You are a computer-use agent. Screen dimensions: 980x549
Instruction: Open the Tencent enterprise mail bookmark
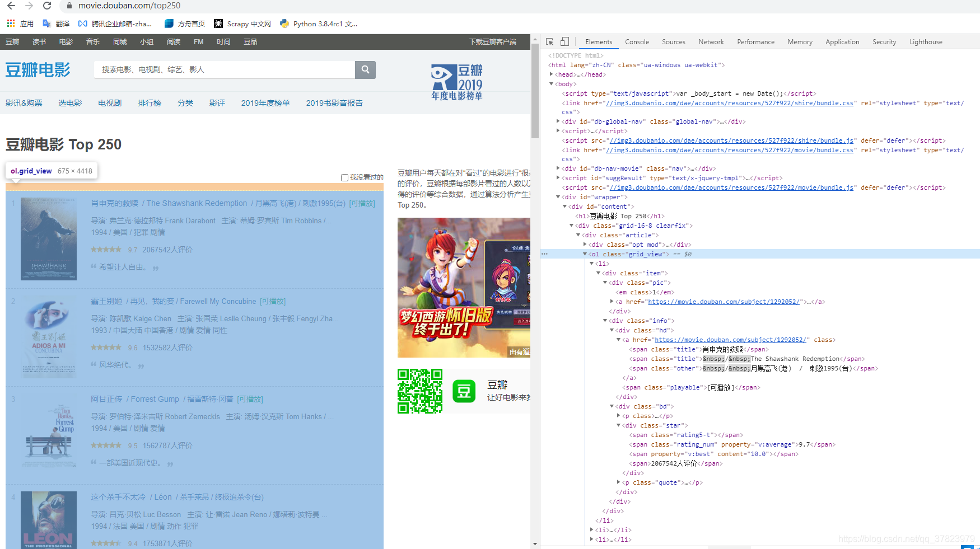[115, 24]
